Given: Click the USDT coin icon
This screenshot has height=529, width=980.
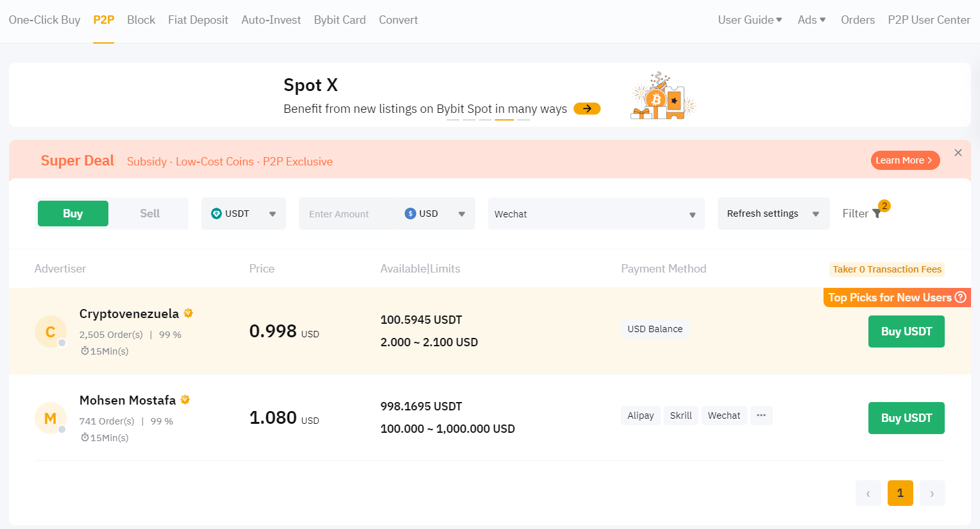Looking at the screenshot, I should (216, 214).
